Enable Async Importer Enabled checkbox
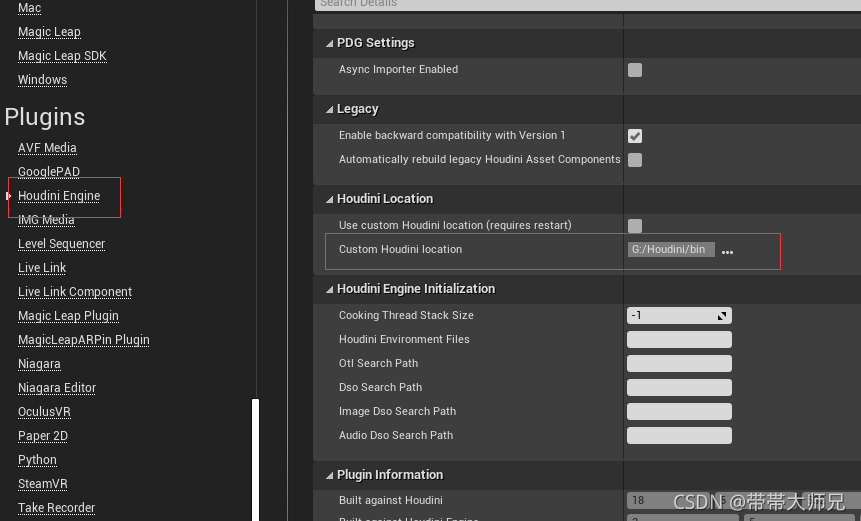Viewport: 861px width, 521px height. [635, 70]
